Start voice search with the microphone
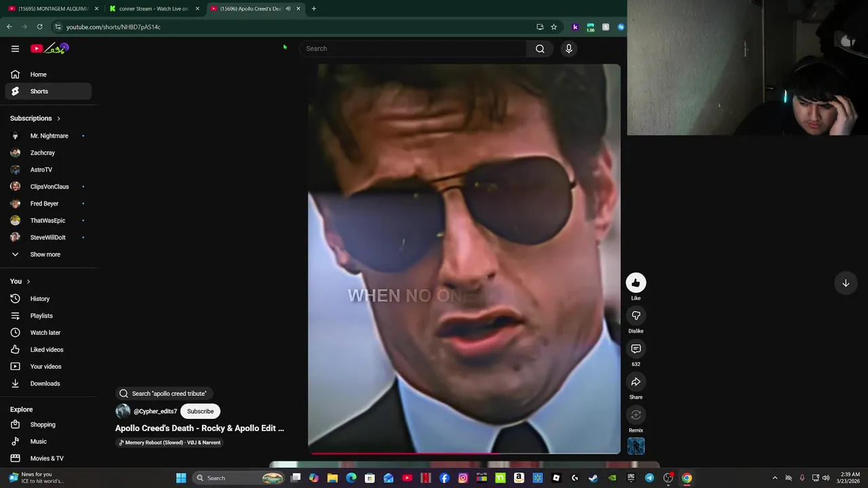868x488 pixels. [x=569, y=49]
